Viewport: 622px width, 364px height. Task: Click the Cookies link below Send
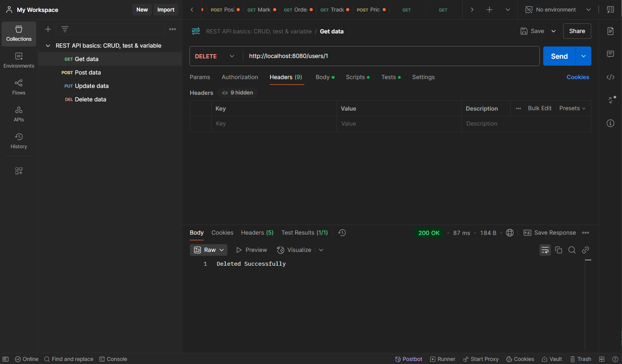coord(578,77)
